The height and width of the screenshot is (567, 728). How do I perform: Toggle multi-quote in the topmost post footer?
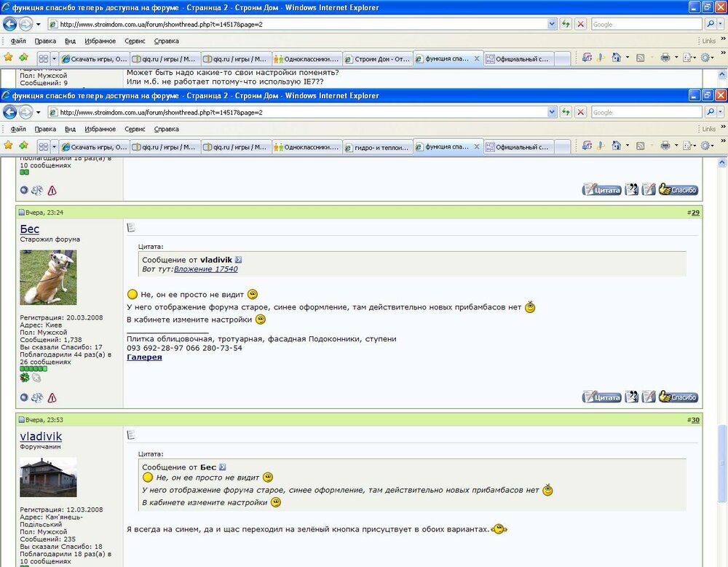coord(631,189)
